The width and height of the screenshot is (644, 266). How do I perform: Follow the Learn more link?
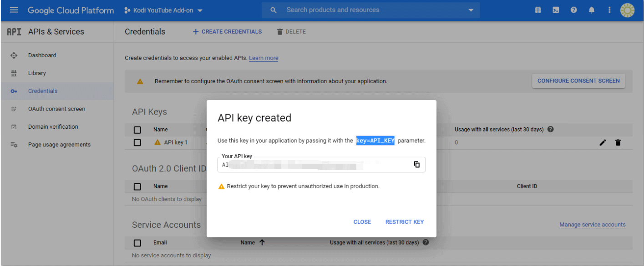[x=264, y=58]
